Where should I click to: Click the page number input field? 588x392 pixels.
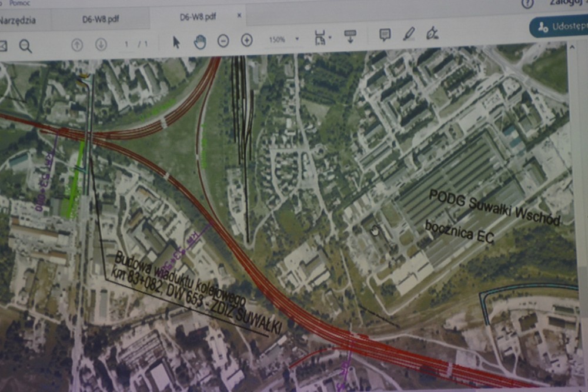point(126,44)
